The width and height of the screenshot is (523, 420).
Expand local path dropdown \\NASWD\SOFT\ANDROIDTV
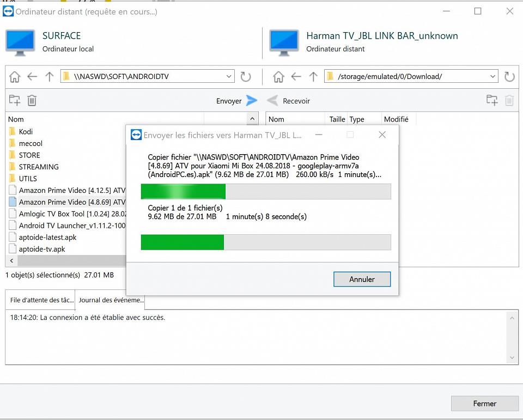point(229,76)
